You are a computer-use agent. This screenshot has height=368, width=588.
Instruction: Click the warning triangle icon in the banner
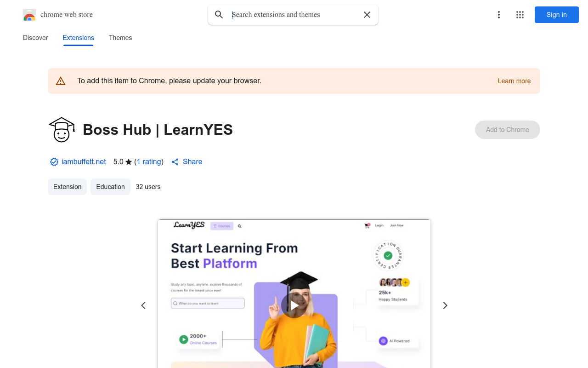pyautogui.click(x=61, y=81)
